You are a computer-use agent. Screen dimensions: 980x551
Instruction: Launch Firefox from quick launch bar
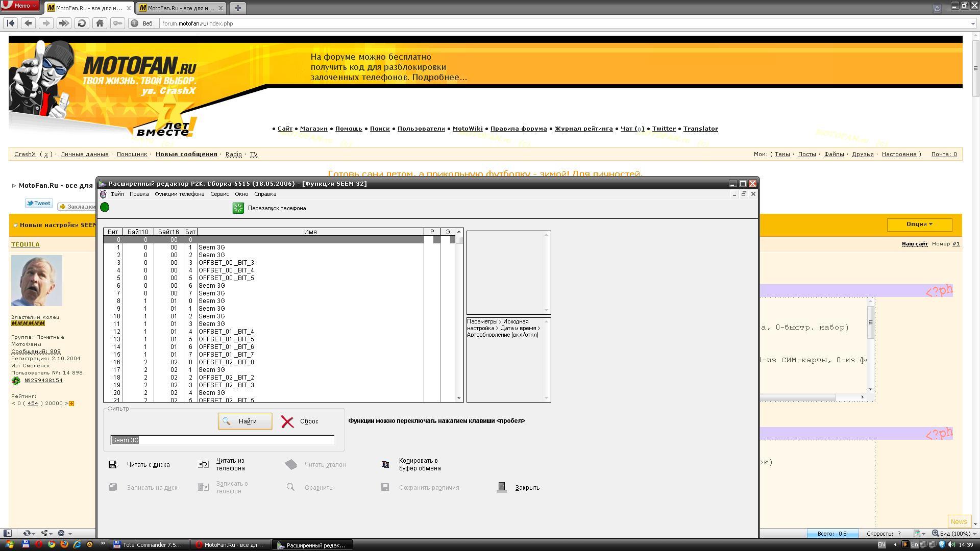point(64,545)
